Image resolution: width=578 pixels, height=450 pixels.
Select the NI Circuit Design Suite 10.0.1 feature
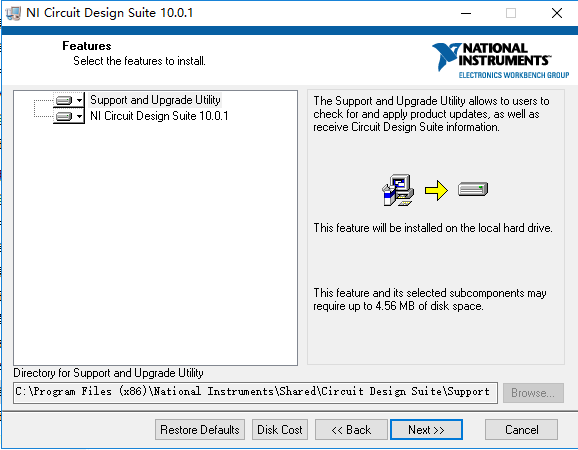pyautogui.click(x=159, y=116)
